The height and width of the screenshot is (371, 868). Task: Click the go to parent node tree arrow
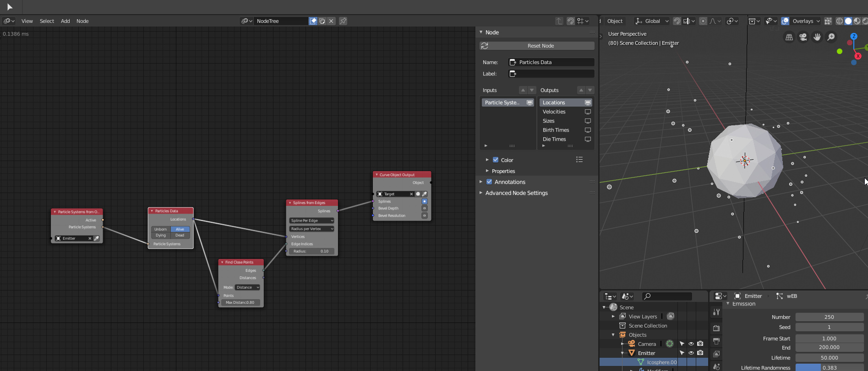point(559,21)
